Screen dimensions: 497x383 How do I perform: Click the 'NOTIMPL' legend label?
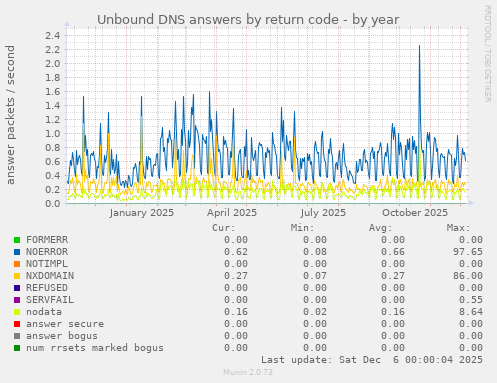(47, 264)
